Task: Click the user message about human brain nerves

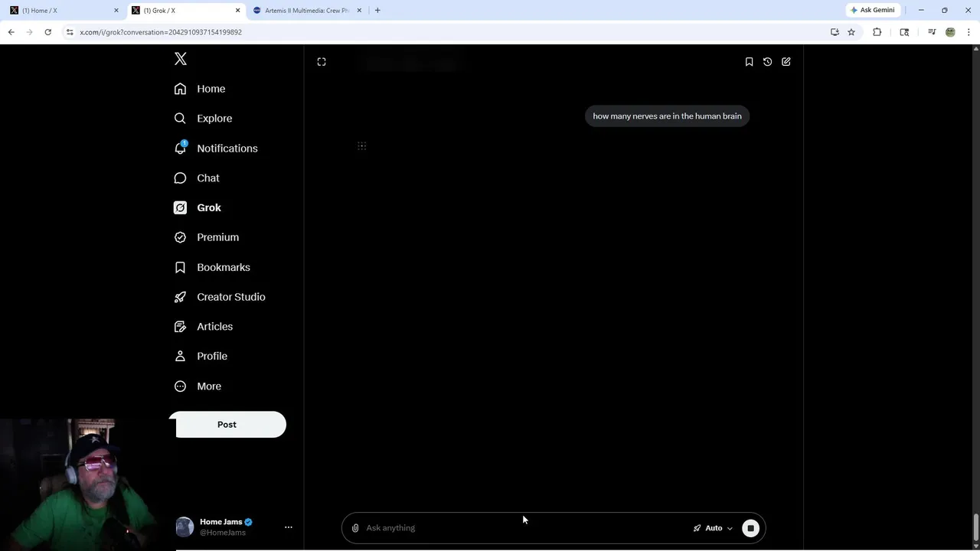Action: [x=667, y=116]
